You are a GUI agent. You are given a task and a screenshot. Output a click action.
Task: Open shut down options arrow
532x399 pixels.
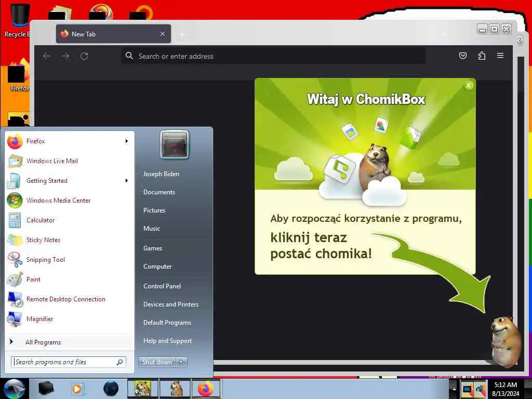181,362
